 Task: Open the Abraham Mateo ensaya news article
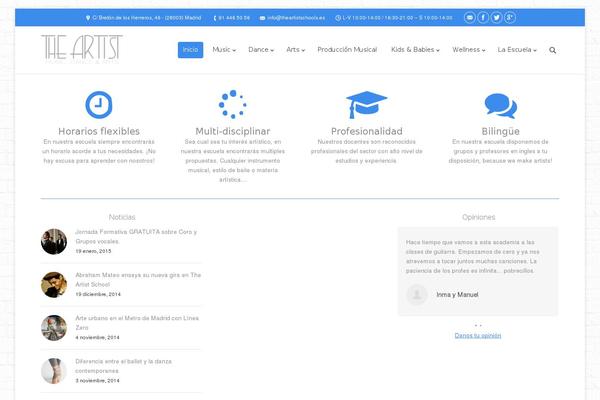[x=138, y=280]
